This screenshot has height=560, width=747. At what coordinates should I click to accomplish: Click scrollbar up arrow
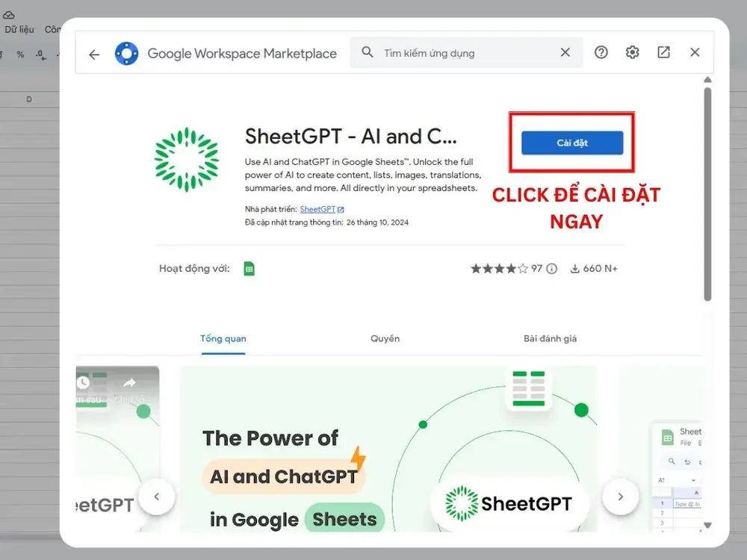707,80
